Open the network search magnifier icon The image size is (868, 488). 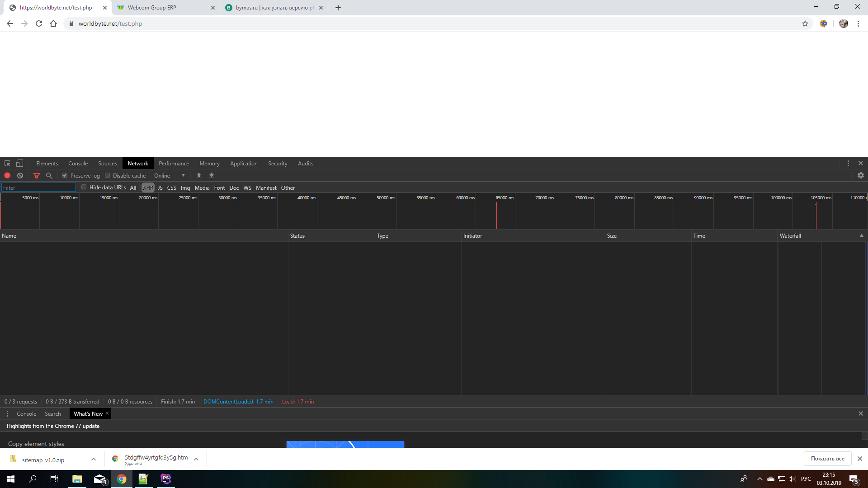point(49,176)
